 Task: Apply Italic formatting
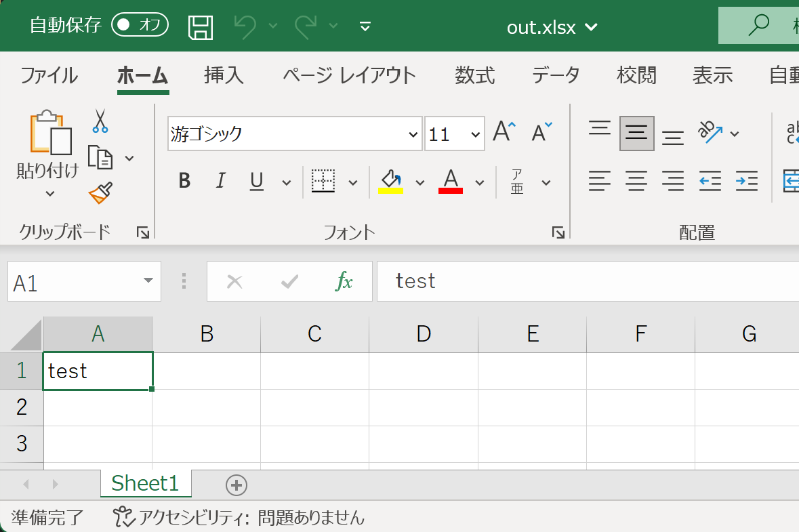[x=220, y=181]
